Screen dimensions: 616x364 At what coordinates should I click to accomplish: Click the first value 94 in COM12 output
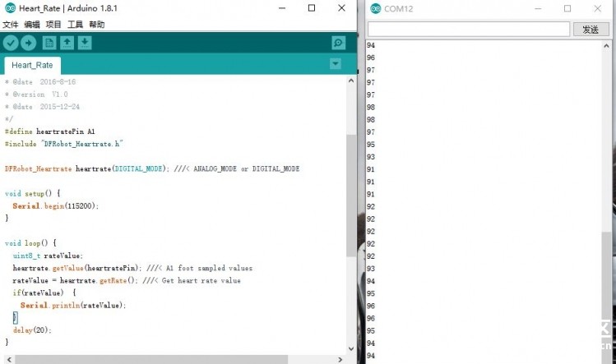pyautogui.click(x=371, y=45)
